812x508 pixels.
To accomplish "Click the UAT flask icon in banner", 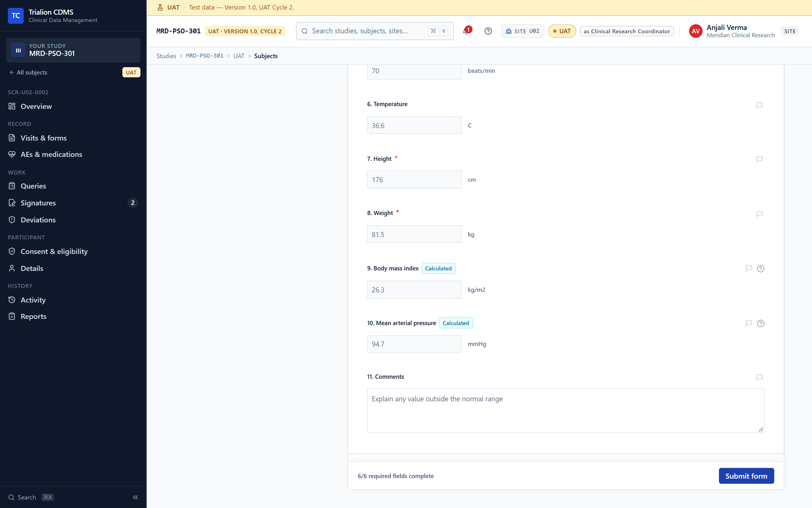I will (x=160, y=7).
